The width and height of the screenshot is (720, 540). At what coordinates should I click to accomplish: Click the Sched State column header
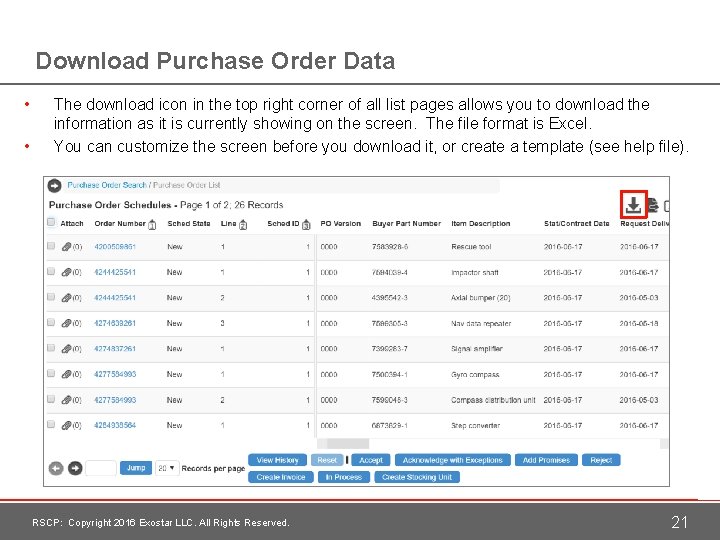[x=189, y=224]
